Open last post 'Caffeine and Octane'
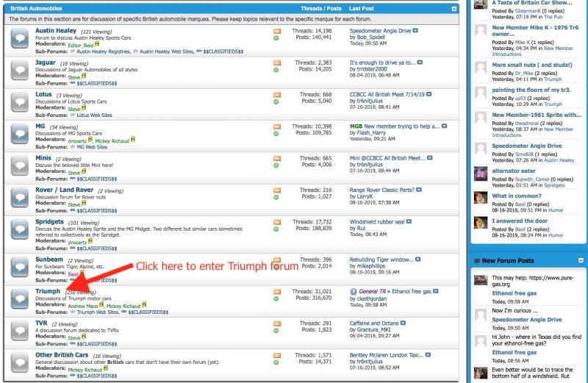This screenshot has width=588, height=383. [x=374, y=323]
